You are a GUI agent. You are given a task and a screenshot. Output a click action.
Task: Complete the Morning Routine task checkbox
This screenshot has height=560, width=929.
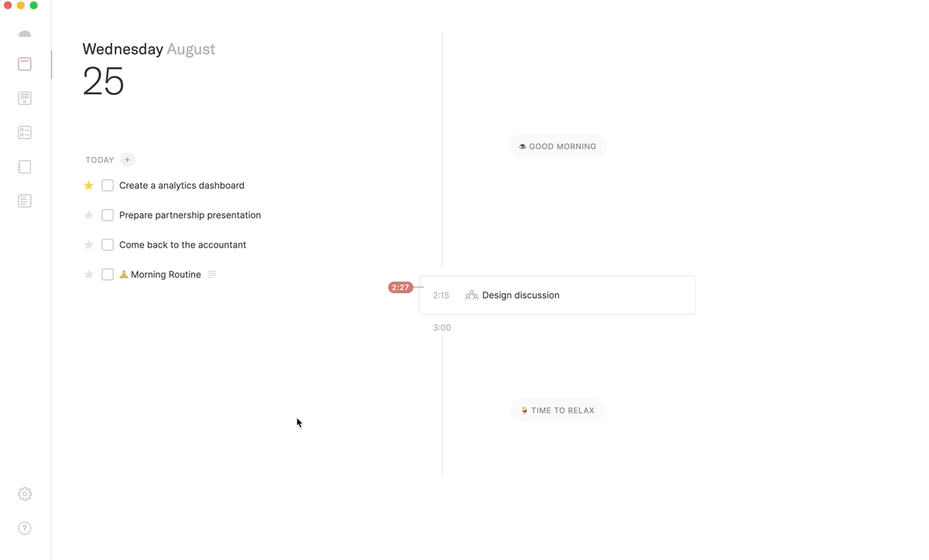pyautogui.click(x=108, y=275)
